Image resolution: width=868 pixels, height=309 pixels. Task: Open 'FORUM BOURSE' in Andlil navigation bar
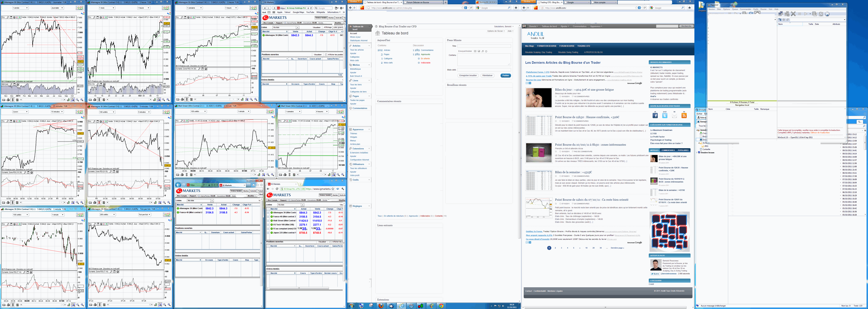567,46
